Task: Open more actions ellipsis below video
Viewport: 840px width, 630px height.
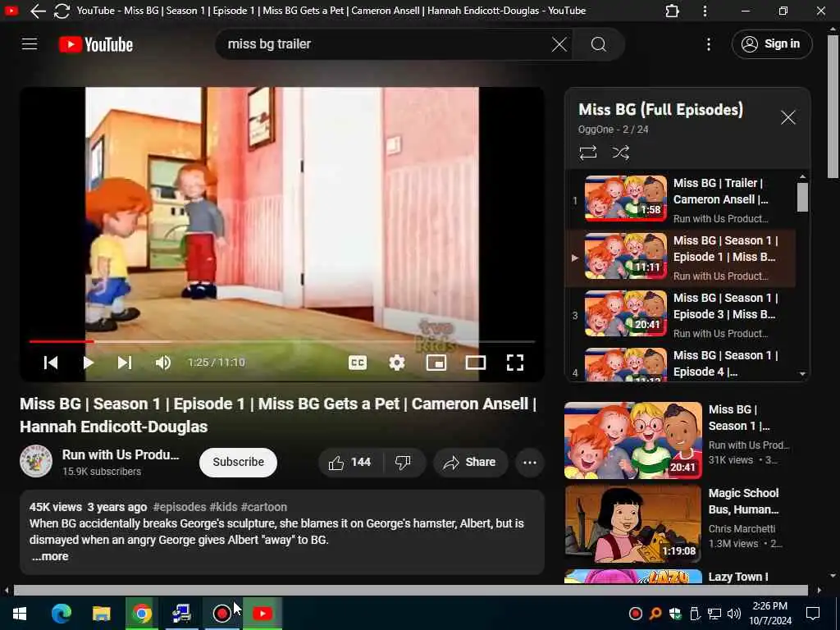Action: pyautogui.click(x=529, y=462)
